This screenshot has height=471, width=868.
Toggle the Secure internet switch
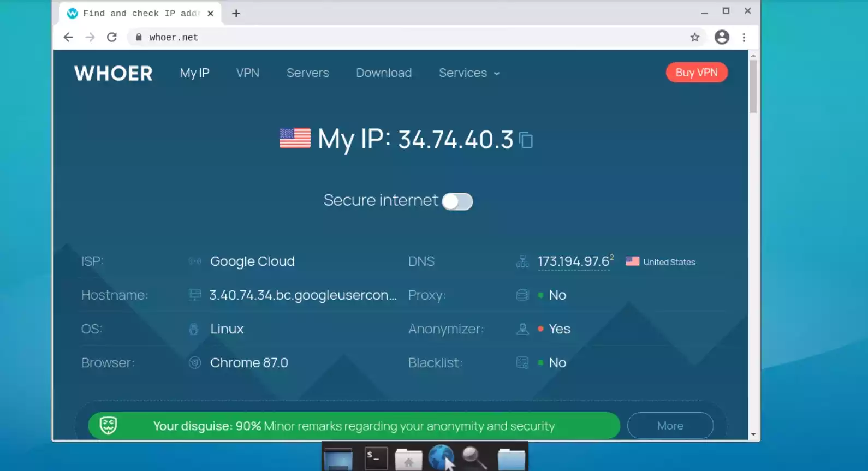(457, 201)
